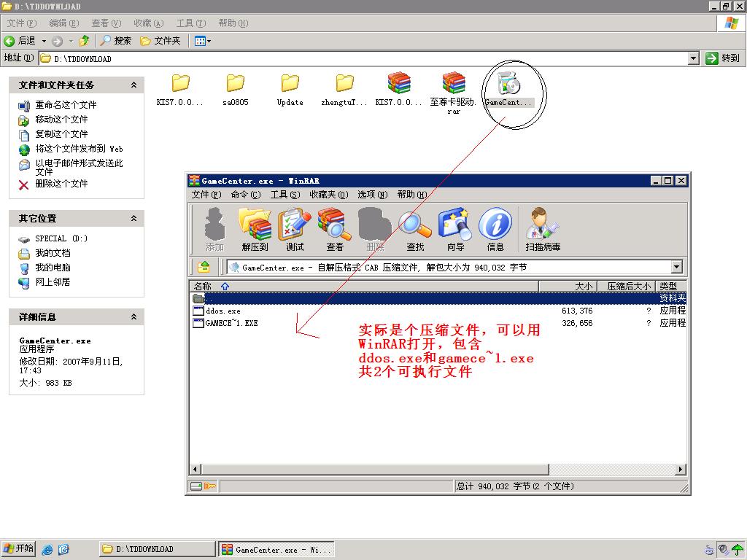Screen dimensions: 747x560
Task: Click 删除这个文件 task link
Action: pyautogui.click(x=61, y=184)
